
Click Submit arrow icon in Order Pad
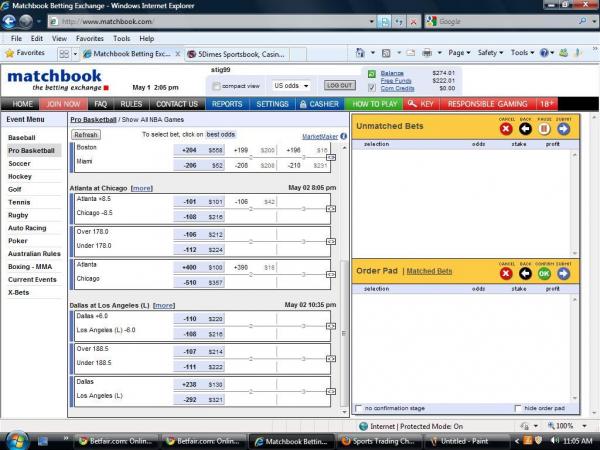point(563,272)
